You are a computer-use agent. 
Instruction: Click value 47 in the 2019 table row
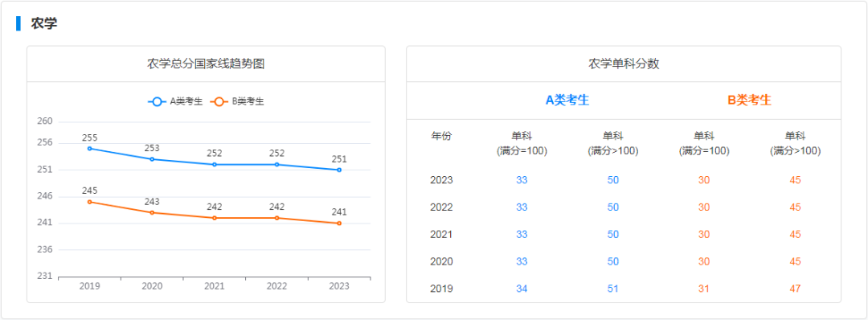(x=795, y=289)
